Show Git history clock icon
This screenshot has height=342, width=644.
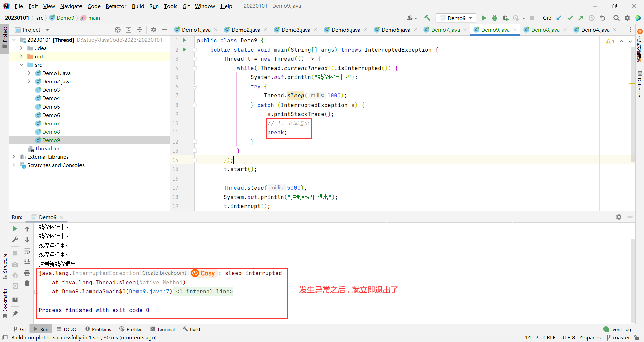click(592, 18)
